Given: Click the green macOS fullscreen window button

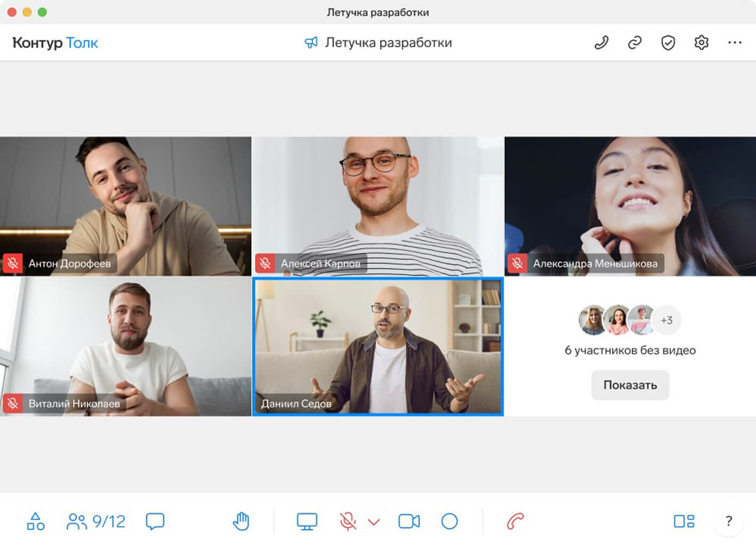Looking at the screenshot, I should [42, 12].
